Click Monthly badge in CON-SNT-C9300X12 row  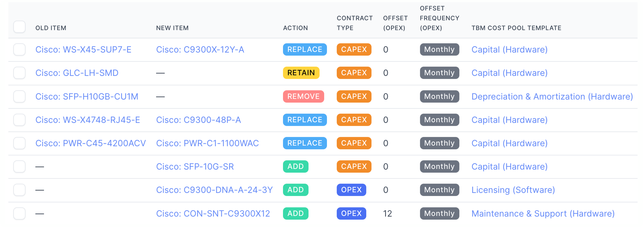click(439, 213)
